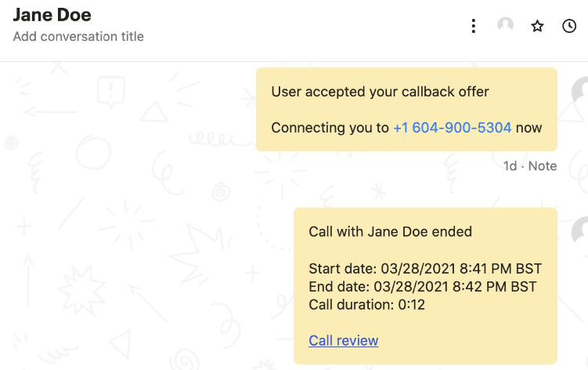Click the Start date line in the call note
Image resolution: width=588 pixels, height=370 pixels.
point(425,268)
